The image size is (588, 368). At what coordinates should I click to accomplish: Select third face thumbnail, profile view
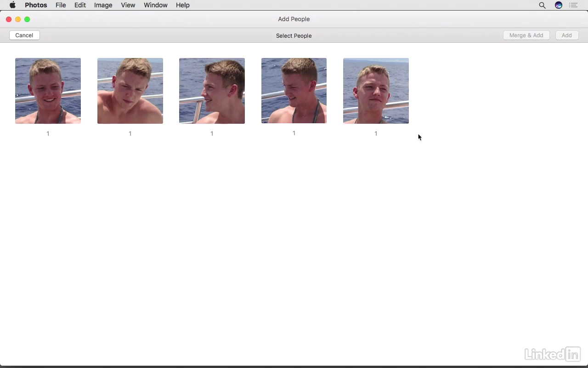coord(212,91)
